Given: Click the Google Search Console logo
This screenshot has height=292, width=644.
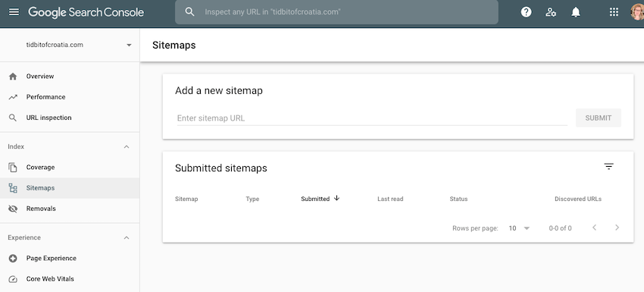Looking at the screenshot, I should [86, 12].
